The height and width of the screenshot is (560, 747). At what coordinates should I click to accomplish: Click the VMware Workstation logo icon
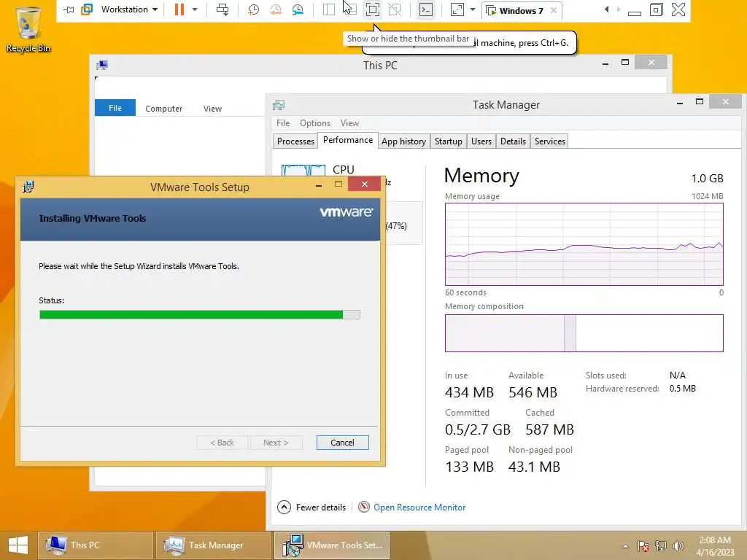(x=87, y=9)
